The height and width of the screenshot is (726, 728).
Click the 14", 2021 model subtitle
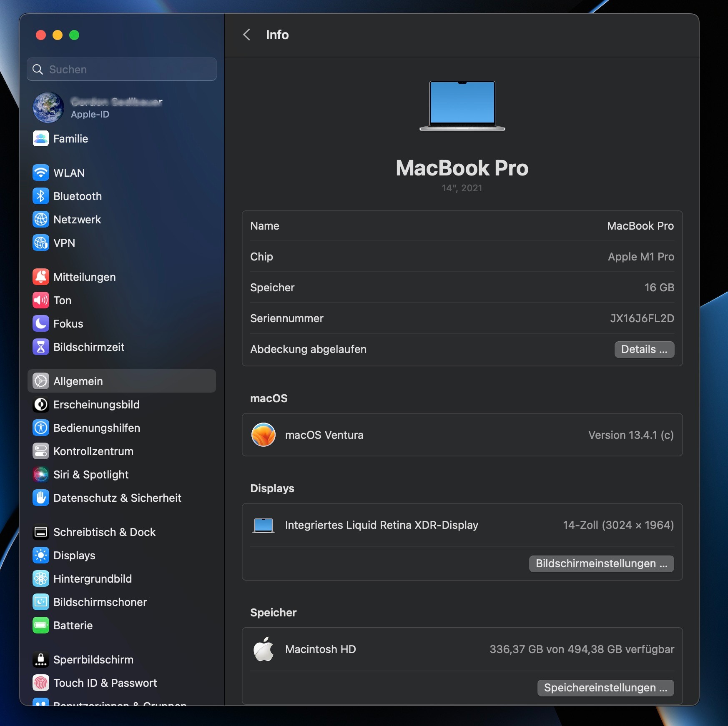462,188
